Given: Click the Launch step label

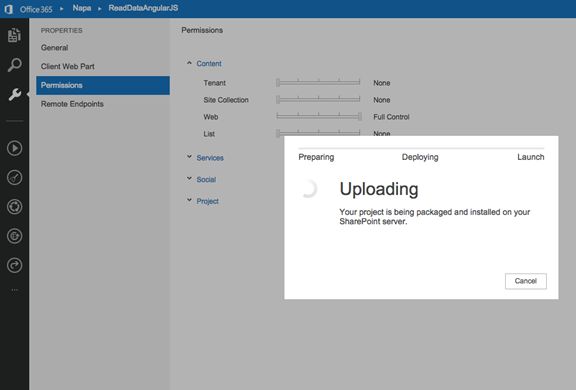Looking at the screenshot, I should pyautogui.click(x=530, y=157).
